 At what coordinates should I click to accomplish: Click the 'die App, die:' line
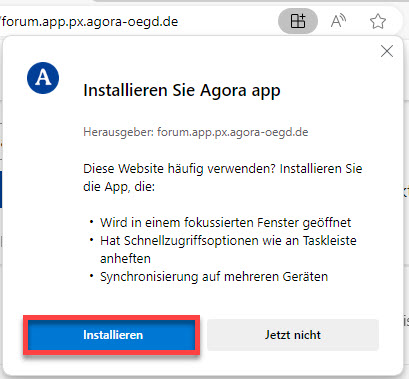point(119,187)
